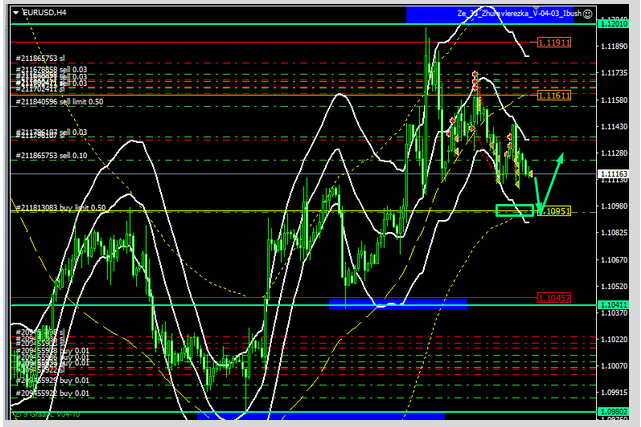Screen dimensions: 641x427
Task: Select the 1.1045 red price label
Action: tap(554, 298)
